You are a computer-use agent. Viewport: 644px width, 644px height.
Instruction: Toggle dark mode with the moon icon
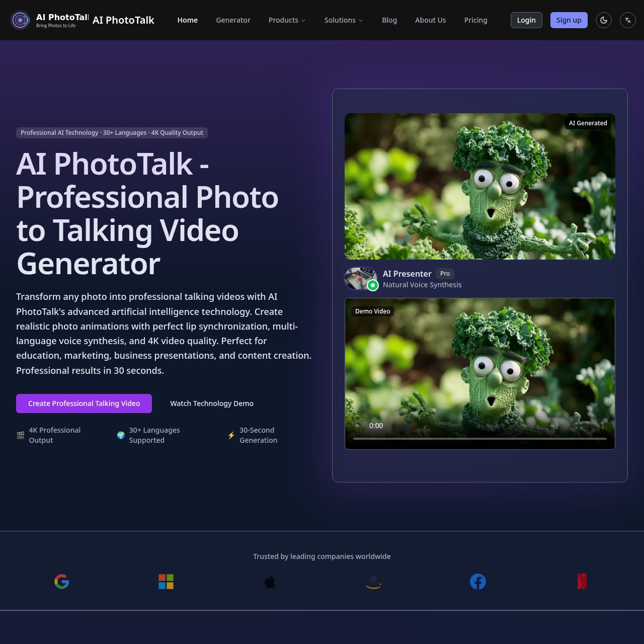tap(603, 20)
